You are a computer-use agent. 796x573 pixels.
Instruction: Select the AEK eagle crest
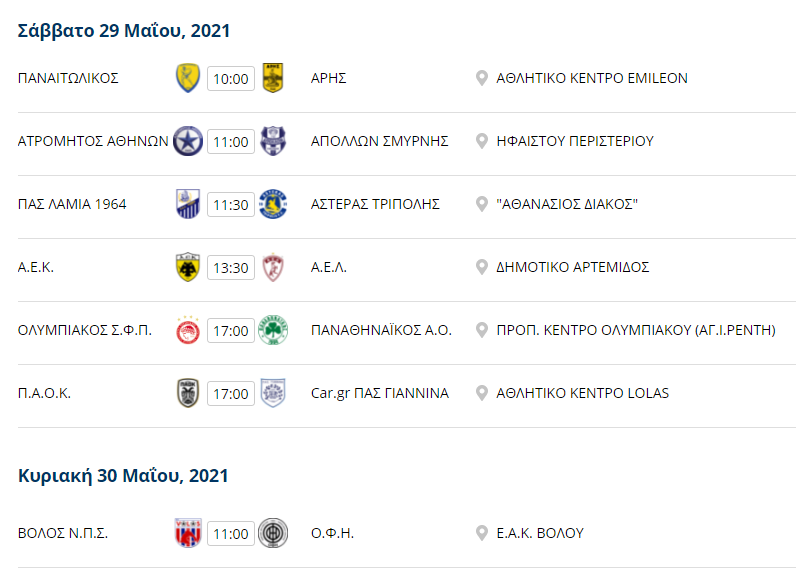188,267
